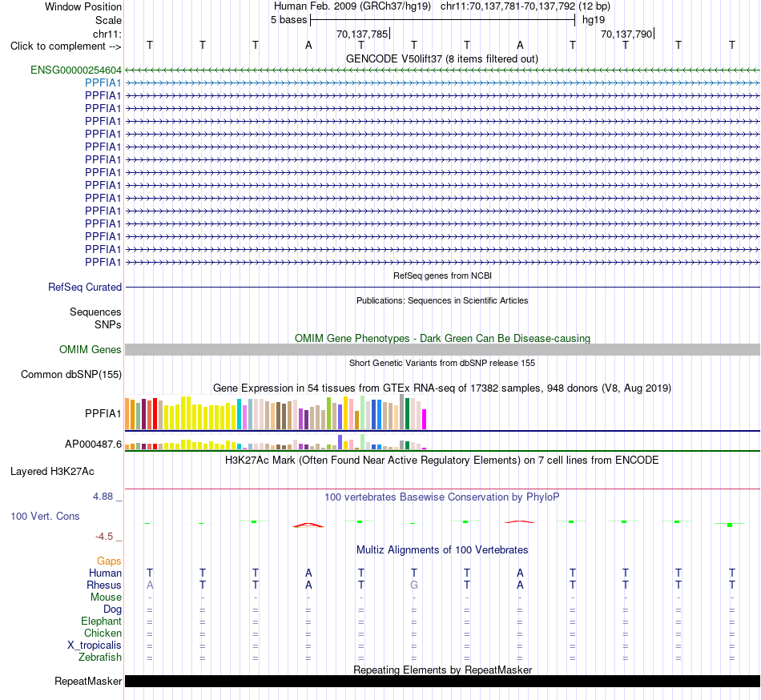
Task: Click the hg19 label beside the scale bar
Action: click(594, 20)
